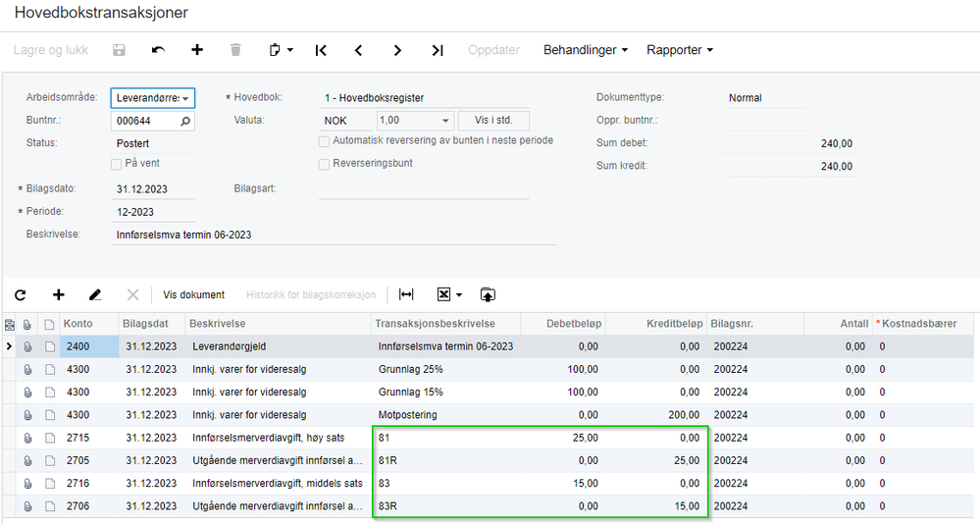
Task: Click the grid row-selector header icon
Action: [x=10, y=325]
